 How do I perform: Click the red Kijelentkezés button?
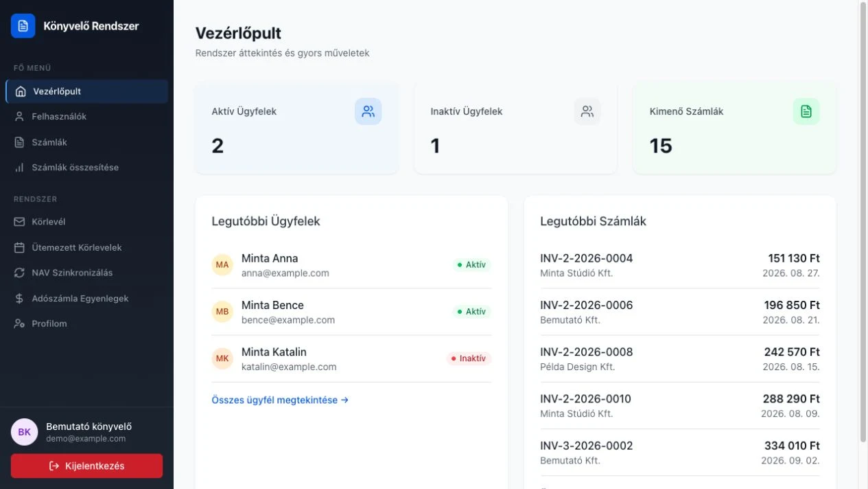coord(86,466)
